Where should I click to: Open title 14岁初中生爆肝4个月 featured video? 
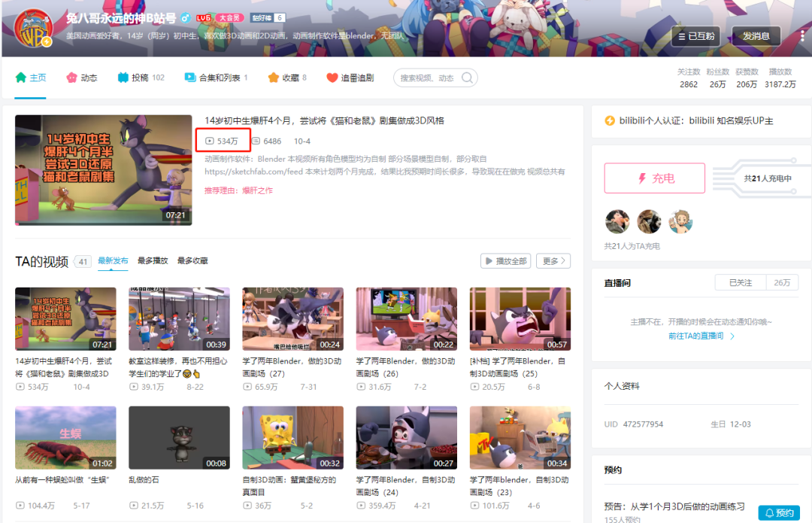[x=324, y=120]
